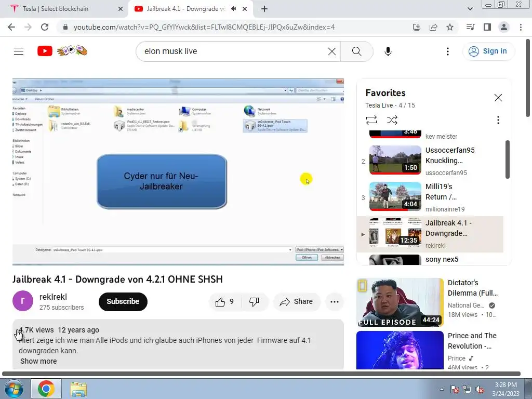
Task: Start voice search with microphone
Action: click(x=388, y=51)
